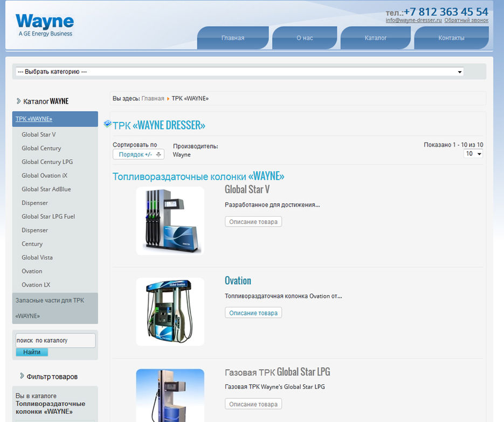The width and height of the screenshot is (504, 422).
Task: Open the items-per-page dropdown showing 10
Action: [x=473, y=154]
